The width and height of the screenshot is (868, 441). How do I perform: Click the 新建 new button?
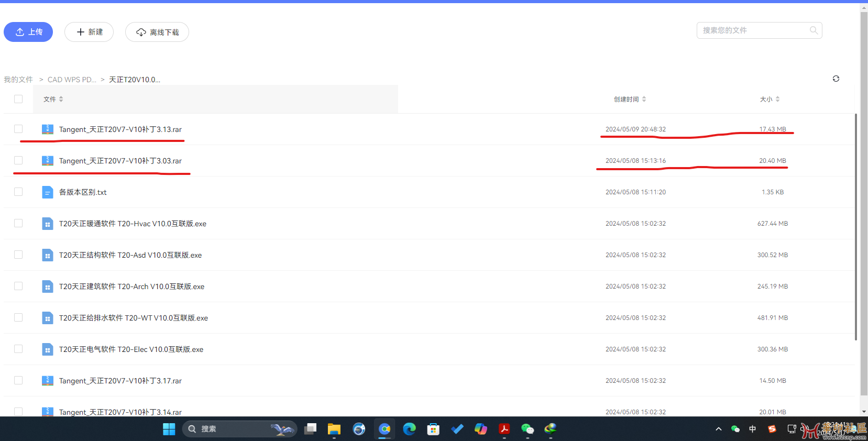(89, 32)
